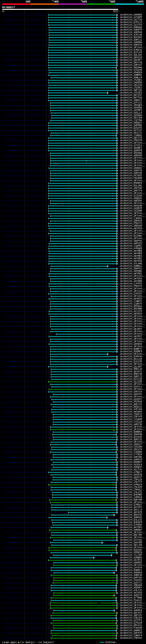146x644 pixels.
Task: Select hit label UniRef100_A8E689
Action: pos(131,156)
